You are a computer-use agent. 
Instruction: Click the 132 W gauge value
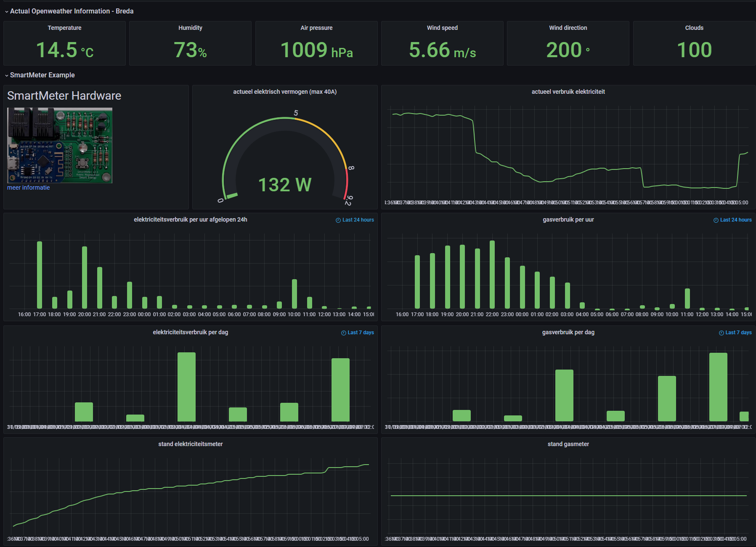tap(285, 185)
